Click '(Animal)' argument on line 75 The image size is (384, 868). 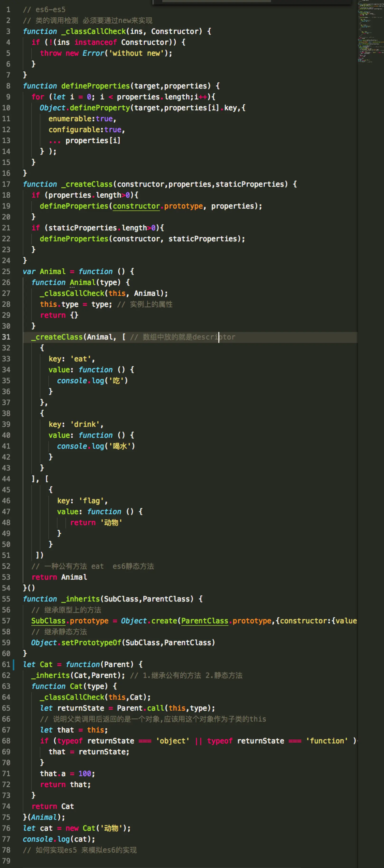(44, 817)
